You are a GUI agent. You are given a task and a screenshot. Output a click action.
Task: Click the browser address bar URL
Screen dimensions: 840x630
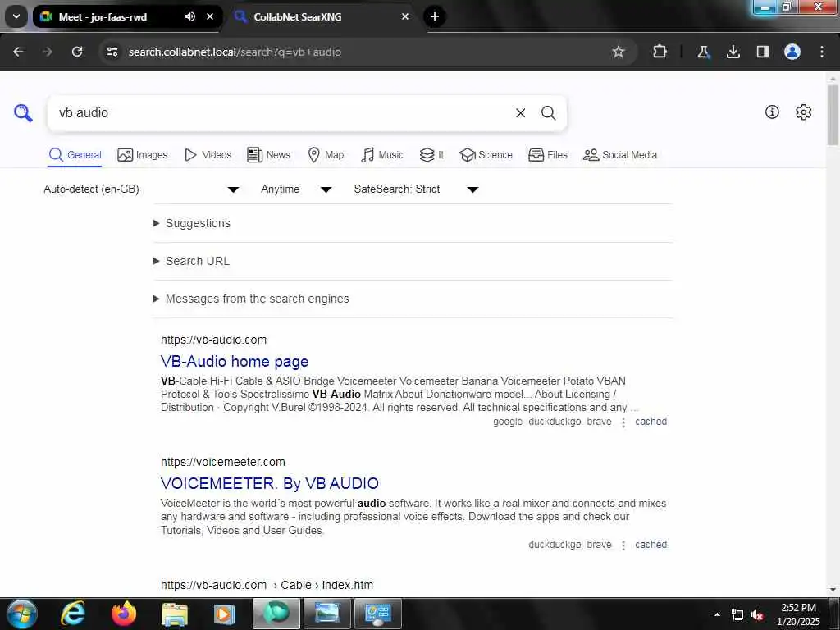point(235,52)
